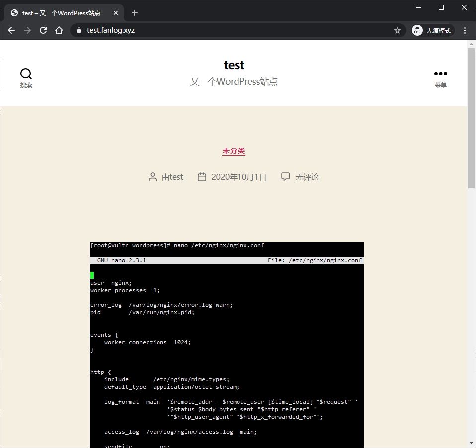Viewport: 476px width, 448px height.
Task: Click the scrollbar down arrow
Action: tap(471, 443)
